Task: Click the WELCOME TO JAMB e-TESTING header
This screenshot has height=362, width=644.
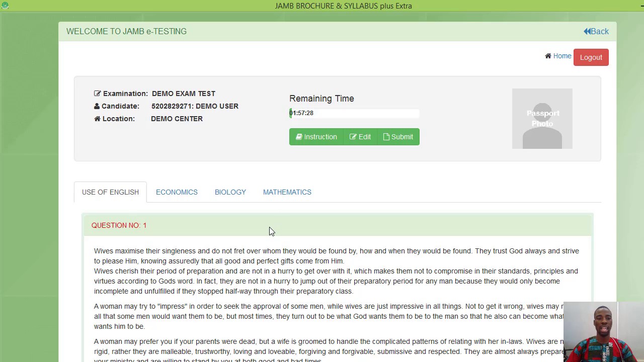Action: (x=126, y=31)
